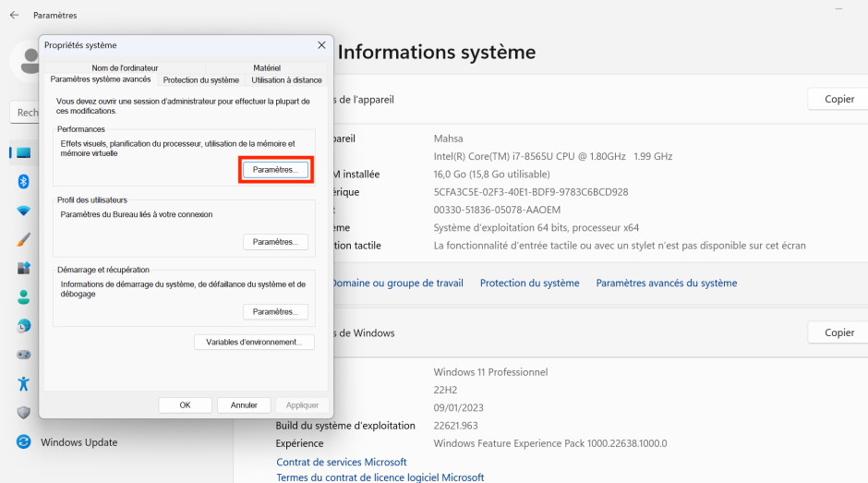Image resolution: width=868 pixels, height=483 pixels.
Task: Open Performances Paramètres button
Action: pyautogui.click(x=275, y=170)
